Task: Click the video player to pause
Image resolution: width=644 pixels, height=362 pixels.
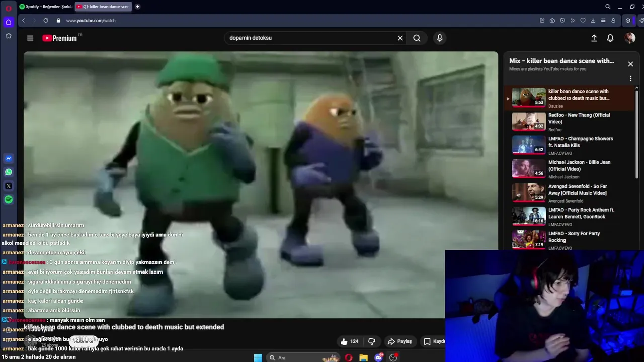Action: coord(261,185)
